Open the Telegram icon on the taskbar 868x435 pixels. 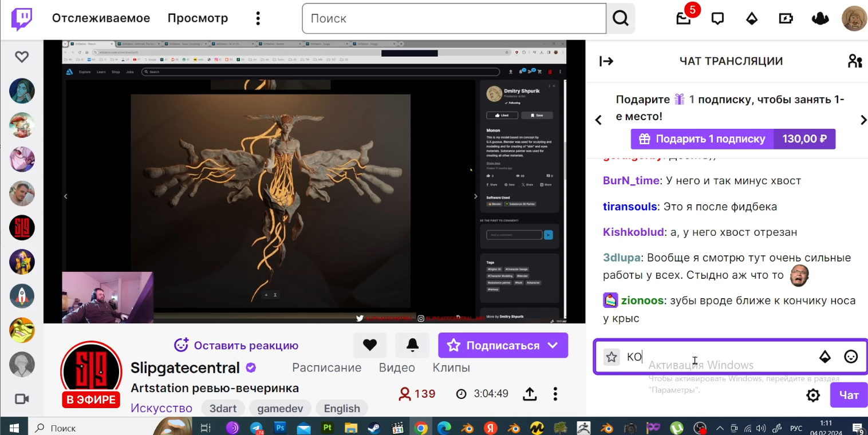coord(257,428)
